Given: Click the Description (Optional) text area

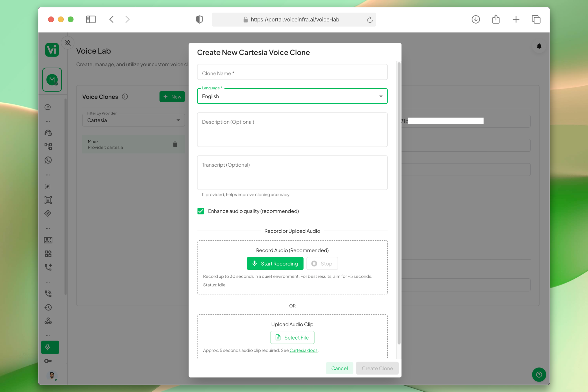Looking at the screenshot, I should [x=292, y=130].
